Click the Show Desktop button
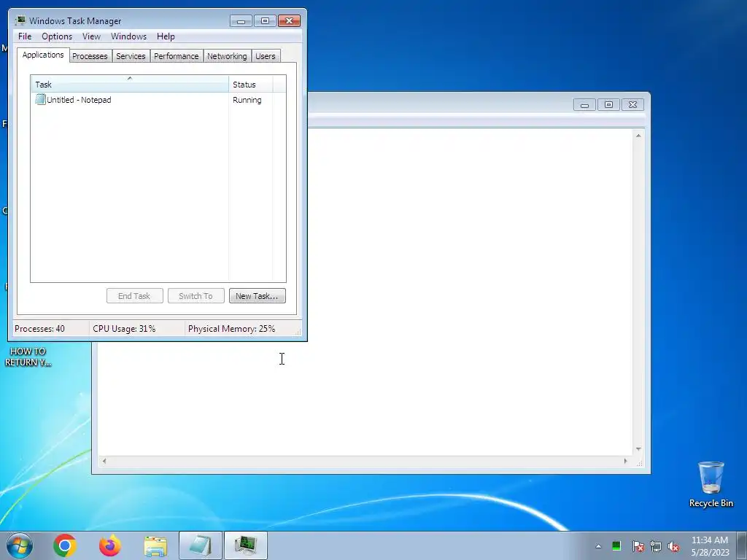747x560 pixels. 742,545
